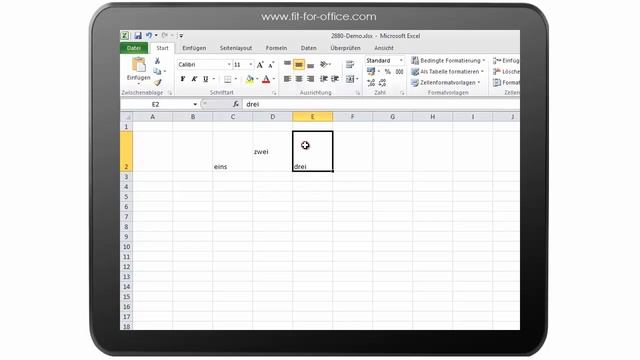
Task: Open the Datei tab
Action: [134, 48]
